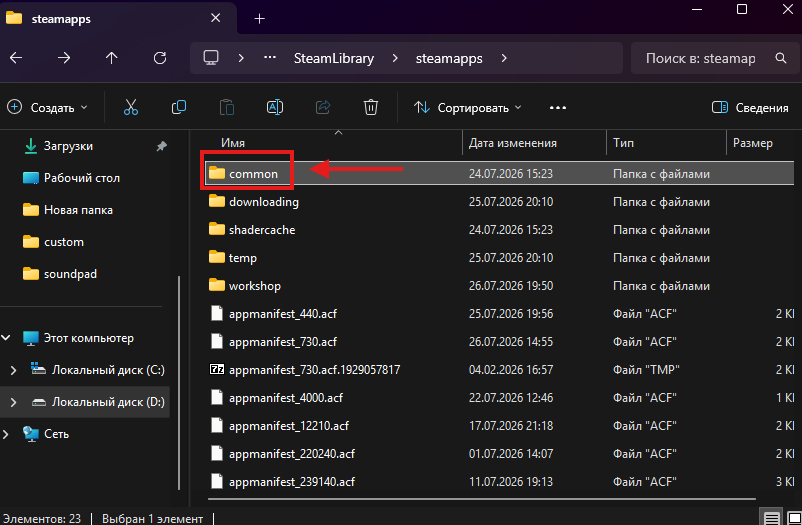
Task: Expand the Сеть tree node
Action: click(6, 434)
